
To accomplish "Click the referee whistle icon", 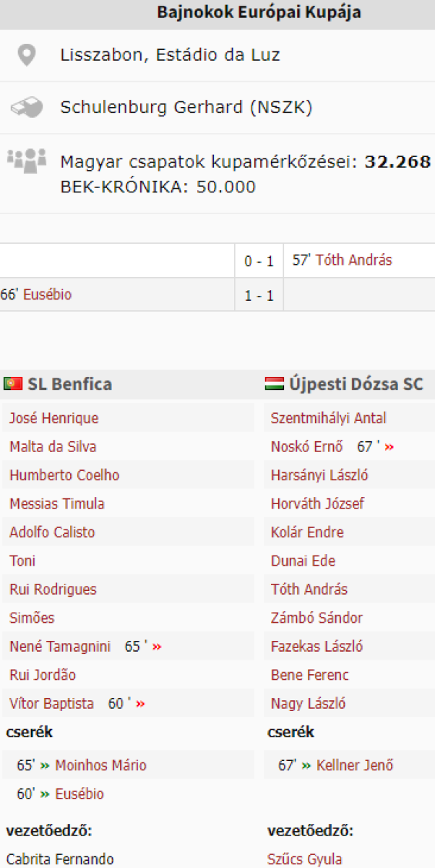I will (x=27, y=109).
